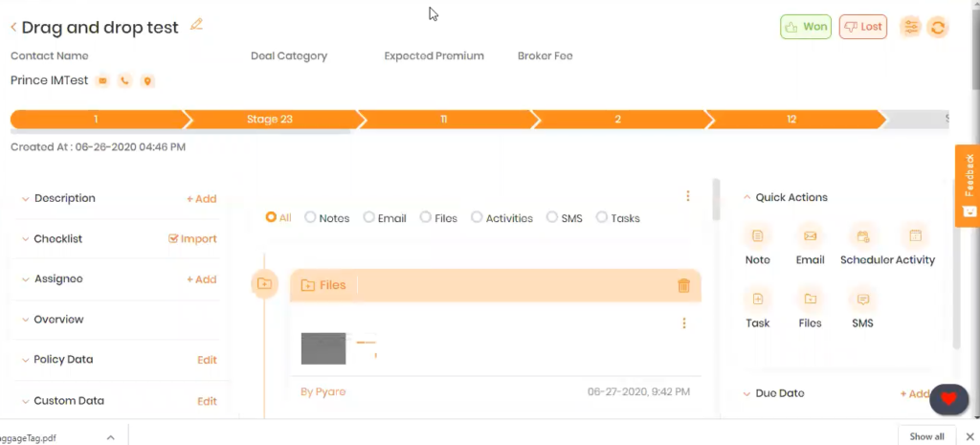The height and width of the screenshot is (445, 980).
Task: Open the Scheduler quick action icon
Action: tap(862, 236)
